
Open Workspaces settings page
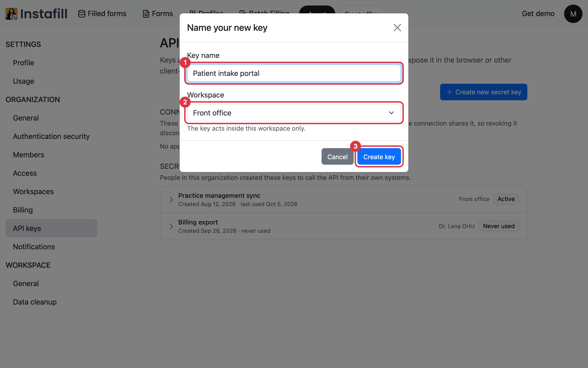(x=51, y=192)
